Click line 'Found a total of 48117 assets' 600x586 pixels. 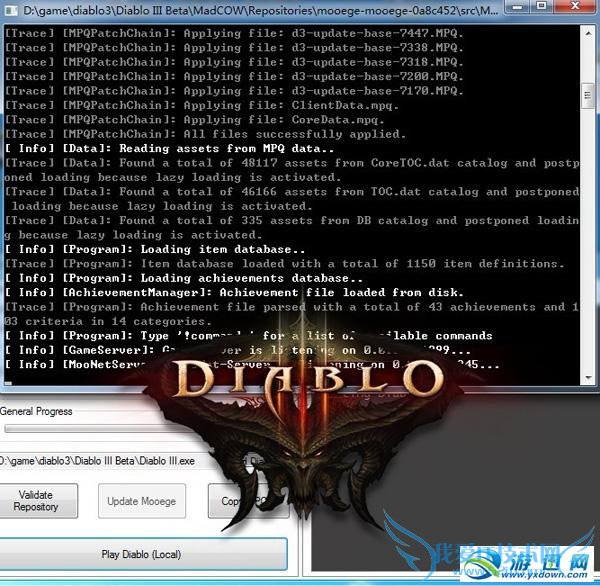tap(292, 170)
